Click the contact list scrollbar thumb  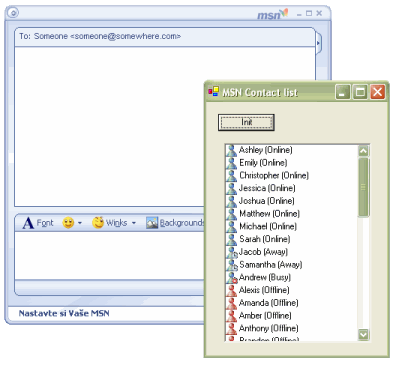363,187
